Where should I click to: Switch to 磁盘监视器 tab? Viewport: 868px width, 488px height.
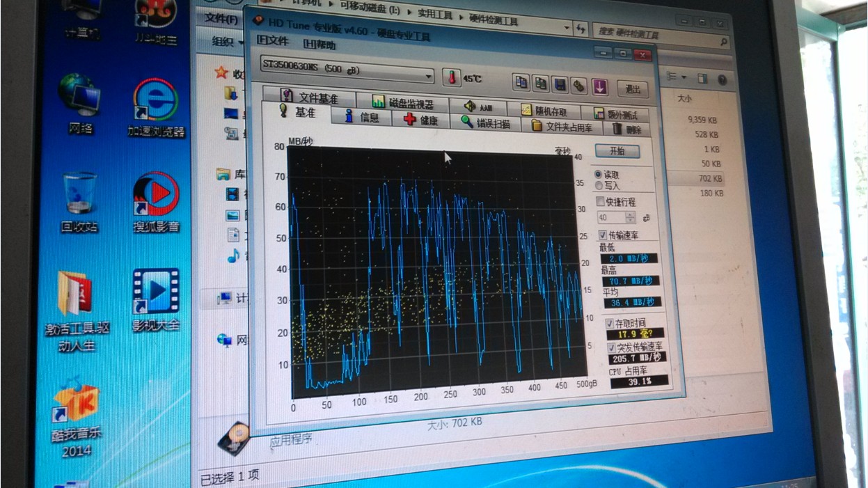(402, 102)
